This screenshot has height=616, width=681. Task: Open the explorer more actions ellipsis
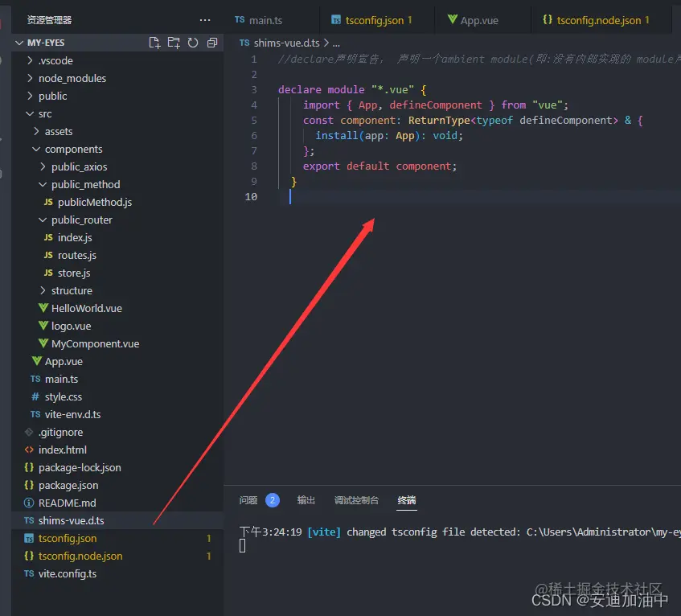tap(205, 20)
